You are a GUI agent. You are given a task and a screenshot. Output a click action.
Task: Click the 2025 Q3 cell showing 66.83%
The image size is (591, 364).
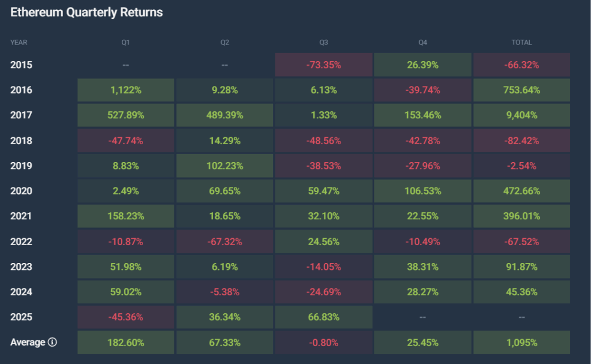(x=324, y=317)
